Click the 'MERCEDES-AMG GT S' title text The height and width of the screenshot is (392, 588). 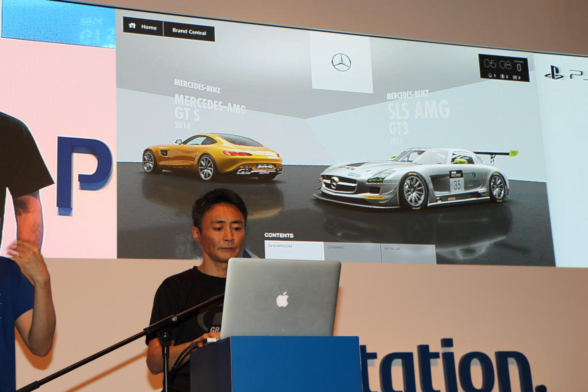pyautogui.click(x=210, y=108)
